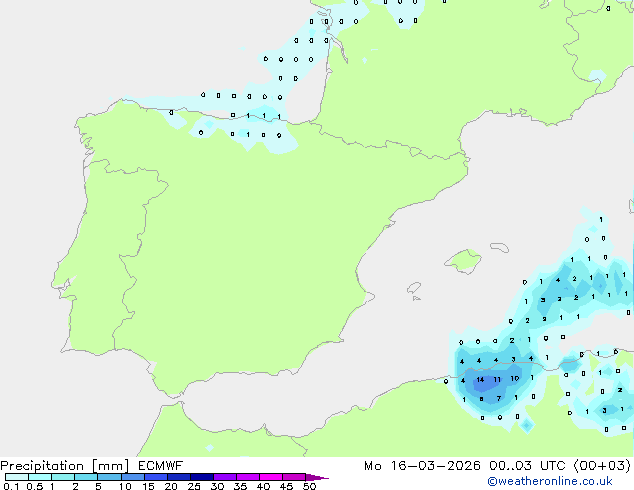Click the 'Mo 16-03-2026' date text
Screen dimensions: 634x490
pyautogui.click(x=422, y=466)
